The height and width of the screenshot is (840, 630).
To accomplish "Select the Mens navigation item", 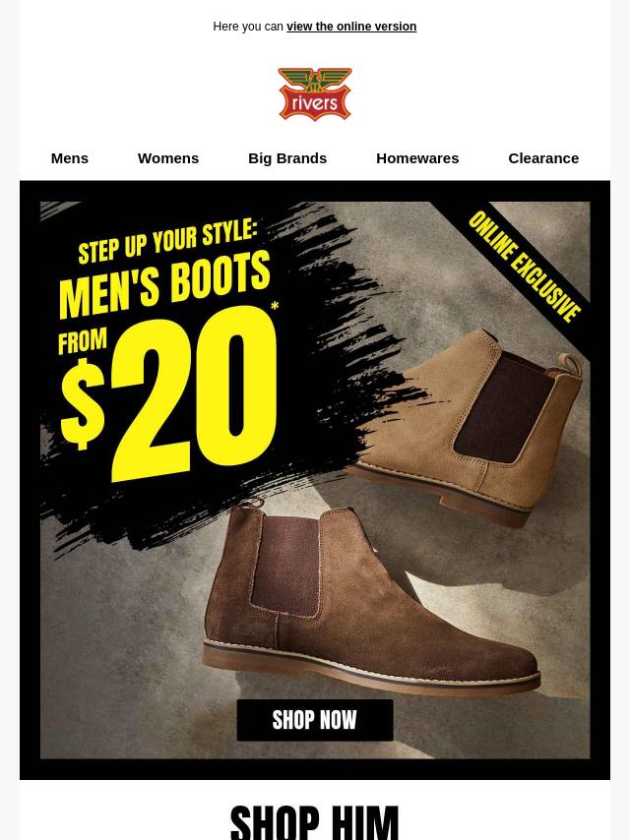I will [x=70, y=158].
